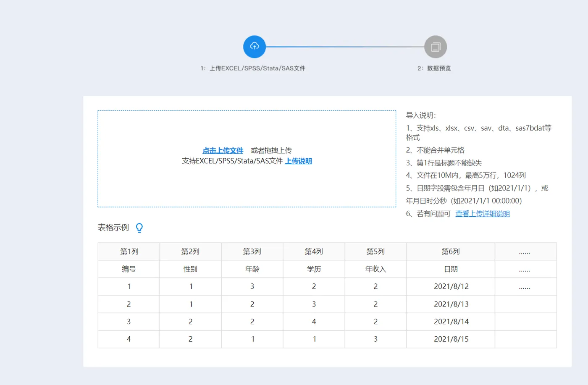Click the 学历 cell
The image size is (588, 385).
[x=314, y=269]
